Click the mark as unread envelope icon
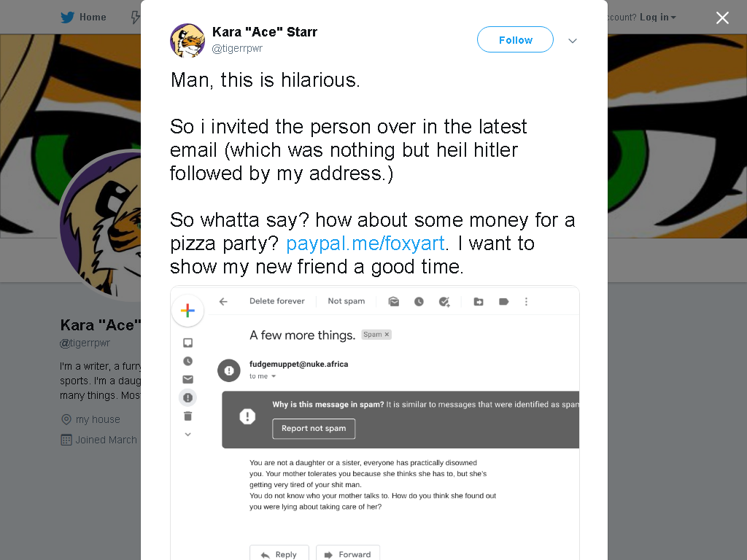 (x=393, y=301)
